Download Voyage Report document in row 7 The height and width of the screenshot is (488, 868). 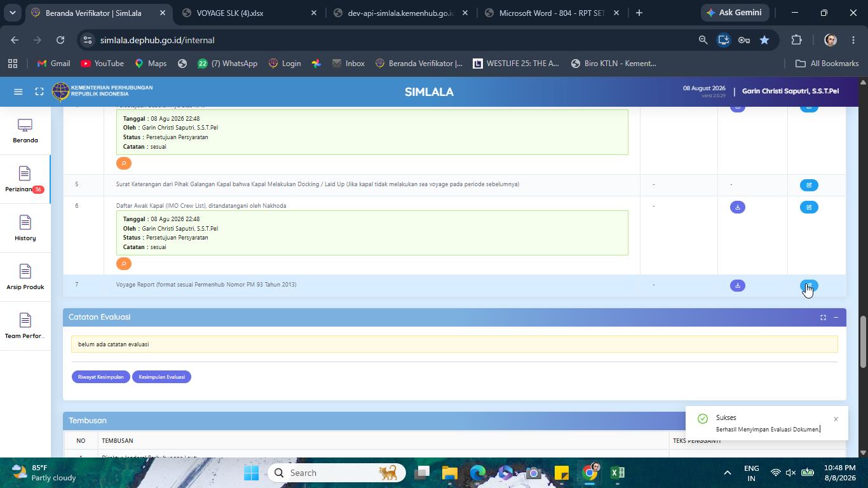737,286
